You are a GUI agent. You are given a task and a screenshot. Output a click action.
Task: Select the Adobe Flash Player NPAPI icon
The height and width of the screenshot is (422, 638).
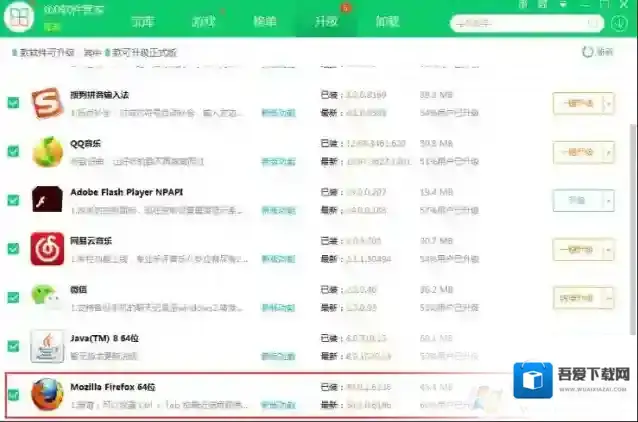46,200
